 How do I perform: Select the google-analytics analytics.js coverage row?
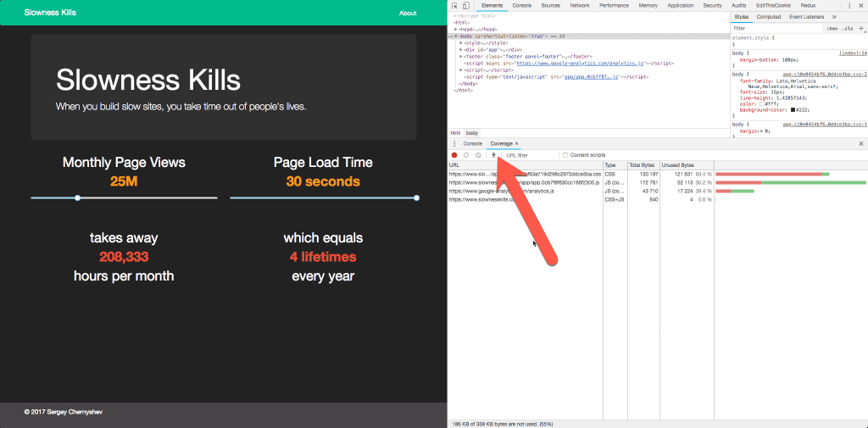coord(658,191)
